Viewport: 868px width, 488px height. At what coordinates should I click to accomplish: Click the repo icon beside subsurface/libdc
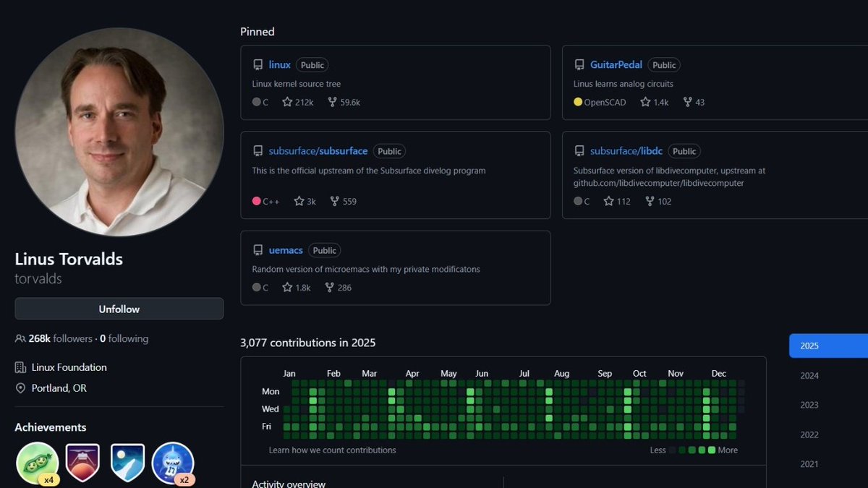[579, 151]
